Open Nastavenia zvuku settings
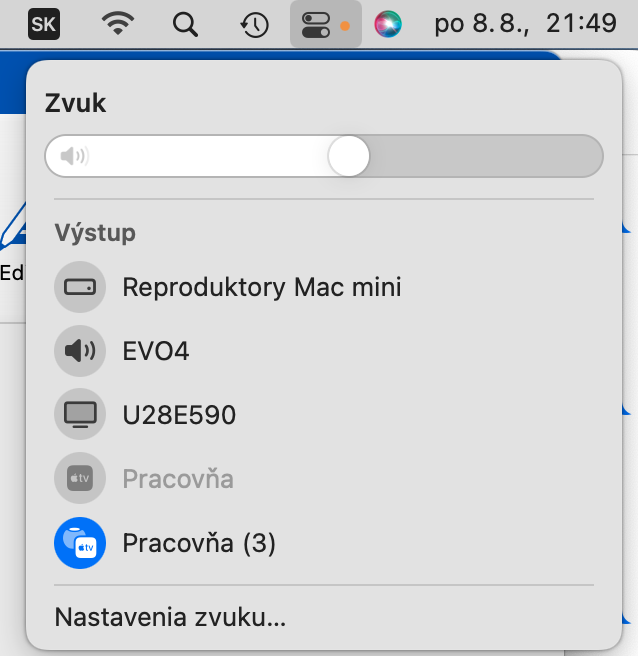The height and width of the screenshot is (656, 638). point(170,617)
